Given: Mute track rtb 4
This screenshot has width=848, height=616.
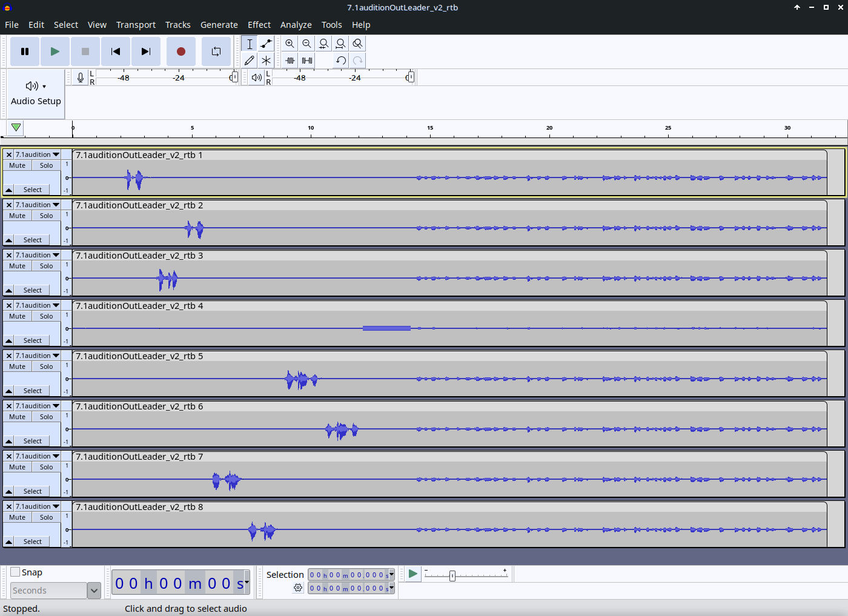Looking at the screenshot, I should tap(18, 316).
